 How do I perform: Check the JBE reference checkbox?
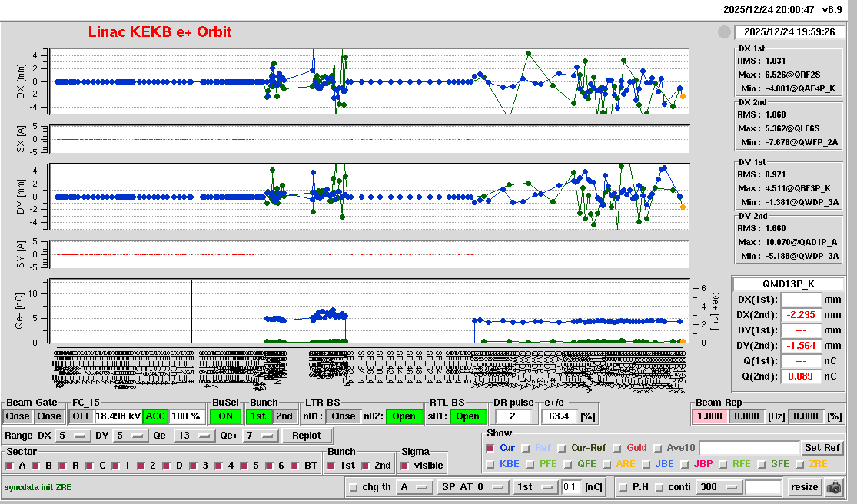pos(646,464)
